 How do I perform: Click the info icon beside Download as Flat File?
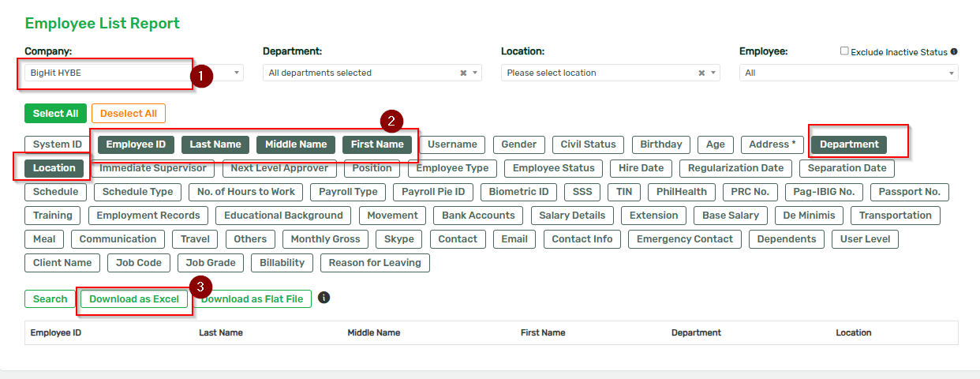324,298
